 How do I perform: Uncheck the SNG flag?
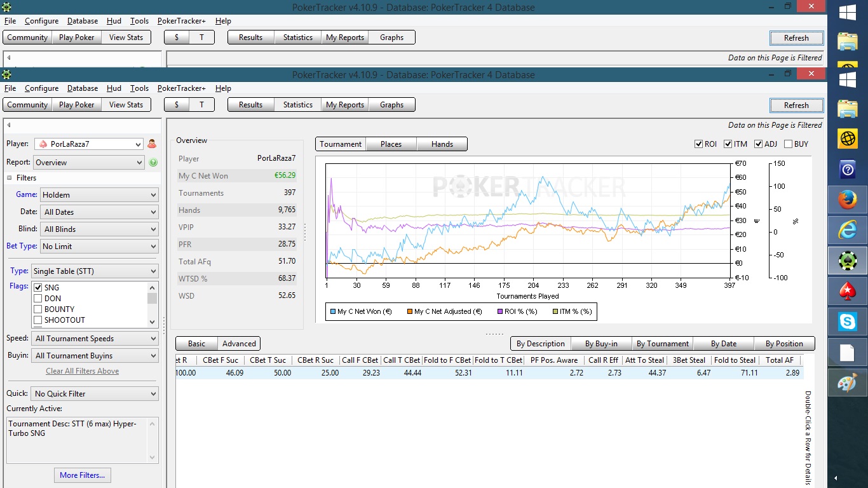(38, 288)
